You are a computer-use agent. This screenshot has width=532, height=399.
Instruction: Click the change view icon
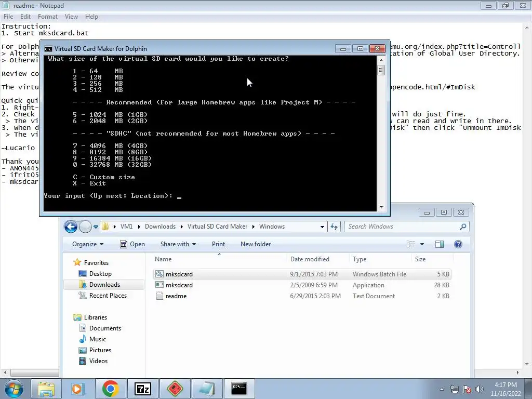click(x=410, y=244)
